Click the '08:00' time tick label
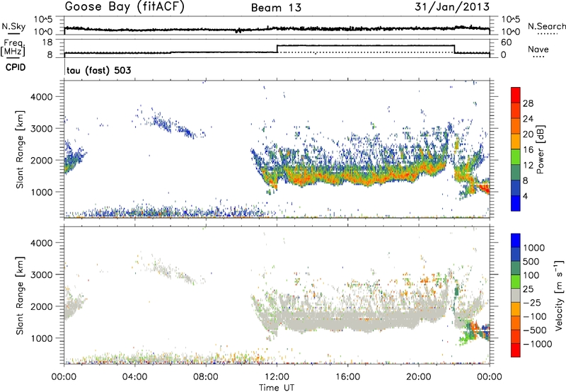The width and height of the screenshot is (566, 392). coord(206,377)
